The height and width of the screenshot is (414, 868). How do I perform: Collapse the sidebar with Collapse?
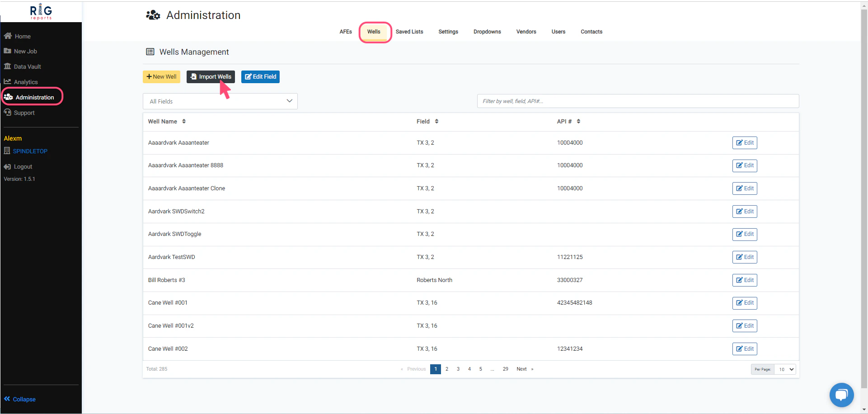(x=20, y=399)
